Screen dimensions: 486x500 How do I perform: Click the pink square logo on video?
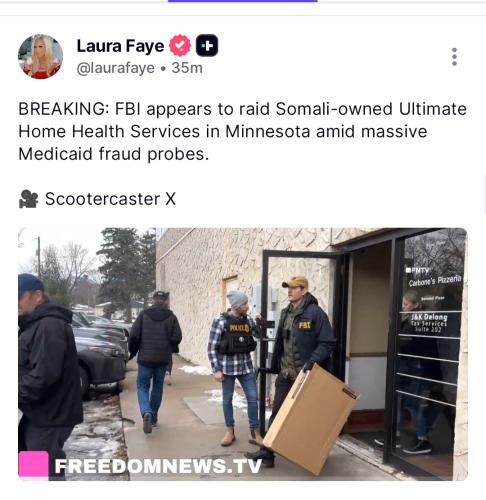[x=33, y=465]
